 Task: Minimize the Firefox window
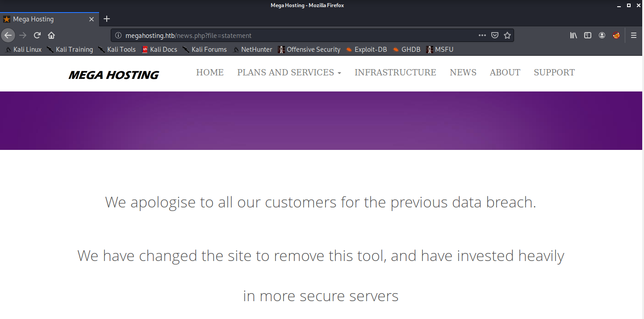point(619,5)
